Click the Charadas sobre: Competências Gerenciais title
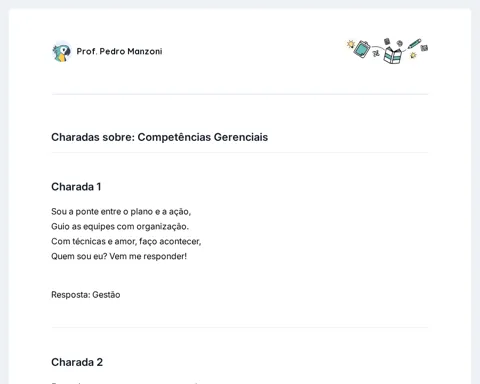480x384 pixels. pos(159,137)
